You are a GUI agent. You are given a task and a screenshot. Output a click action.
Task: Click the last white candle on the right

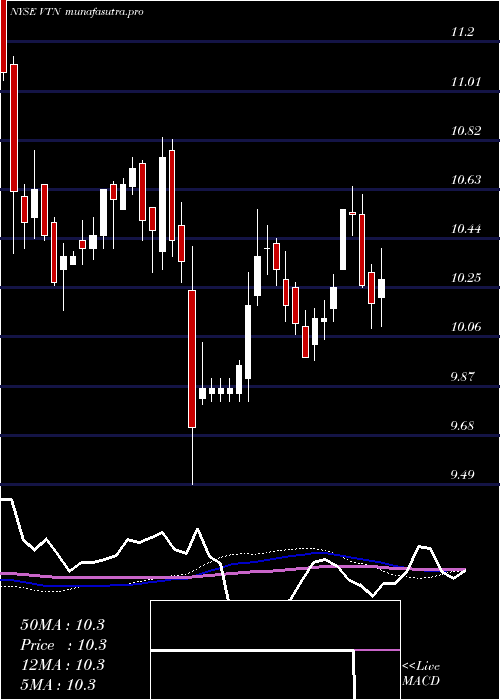[381, 288]
